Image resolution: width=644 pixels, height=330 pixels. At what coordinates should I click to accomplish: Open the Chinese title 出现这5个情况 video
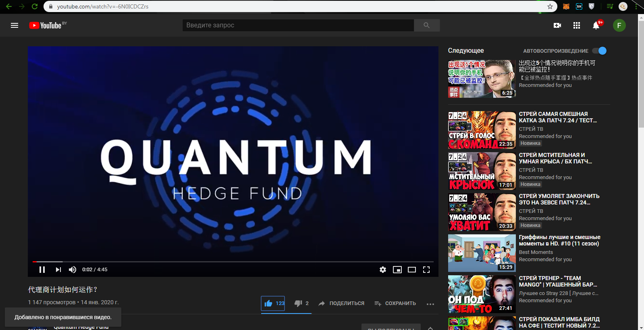[557, 66]
